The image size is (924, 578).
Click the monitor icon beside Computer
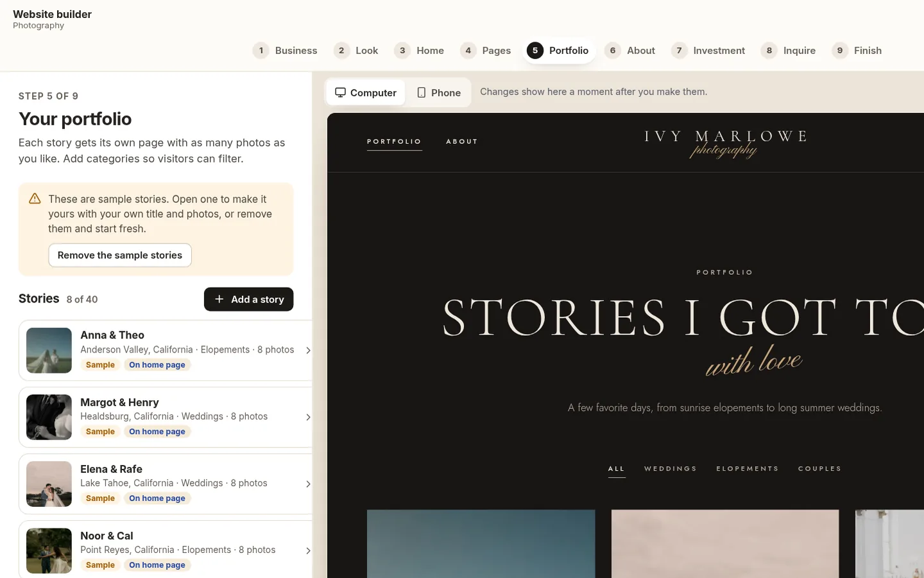341,92
